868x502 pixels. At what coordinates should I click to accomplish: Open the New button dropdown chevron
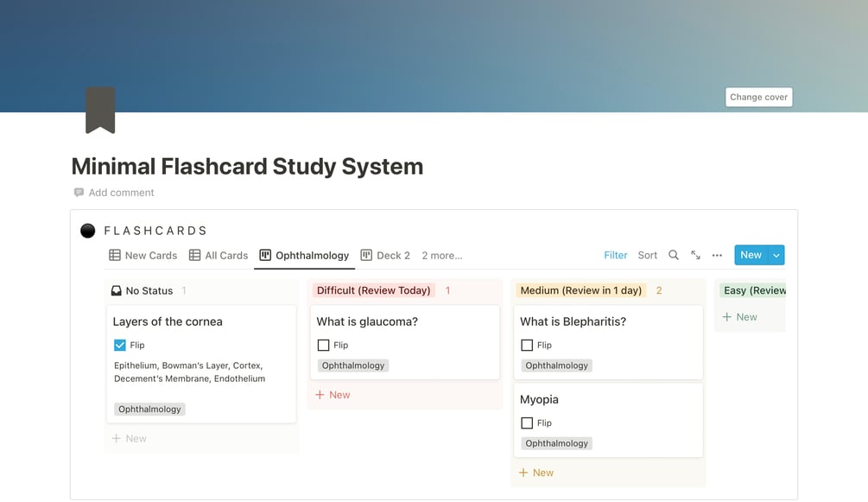coord(776,255)
